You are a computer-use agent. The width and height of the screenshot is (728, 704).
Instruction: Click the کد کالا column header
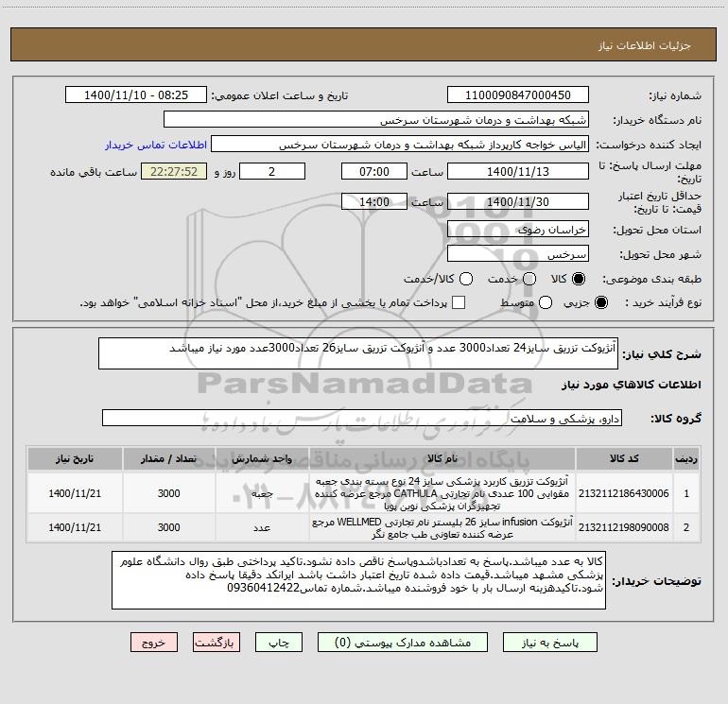pos(624,458)
